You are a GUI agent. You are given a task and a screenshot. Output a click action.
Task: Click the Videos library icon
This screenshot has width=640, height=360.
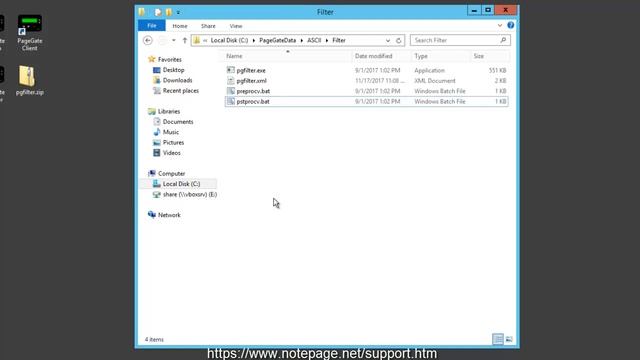click(x=157, y=153)
